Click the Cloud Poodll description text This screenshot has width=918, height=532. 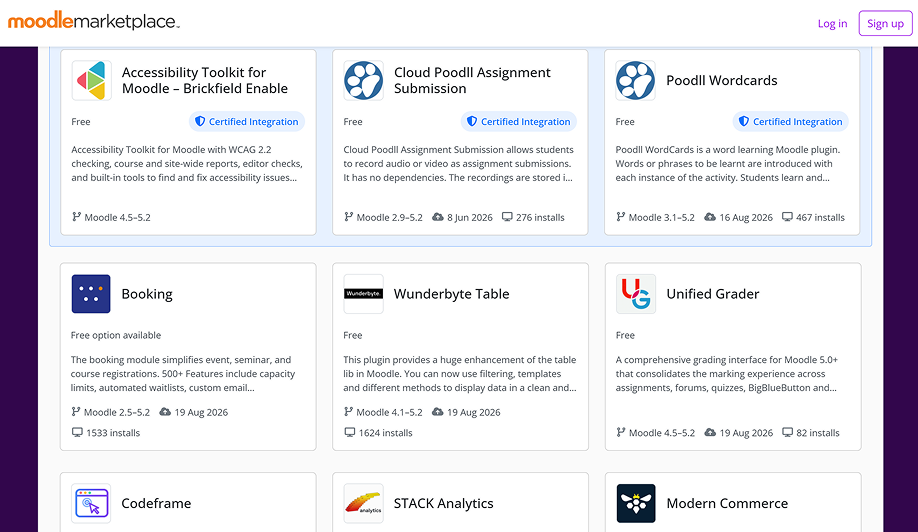(x=458, y=164)
